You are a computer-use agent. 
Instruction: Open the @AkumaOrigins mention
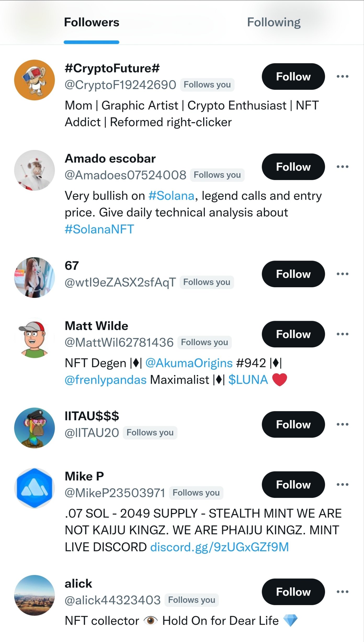(x=189, y=363)
